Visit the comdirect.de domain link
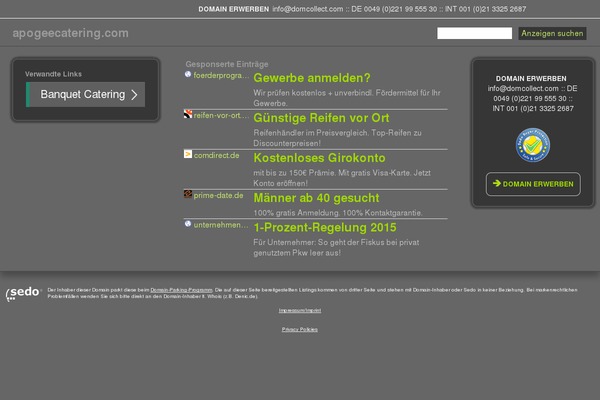 pyautogui.click(x=217, y=155)
